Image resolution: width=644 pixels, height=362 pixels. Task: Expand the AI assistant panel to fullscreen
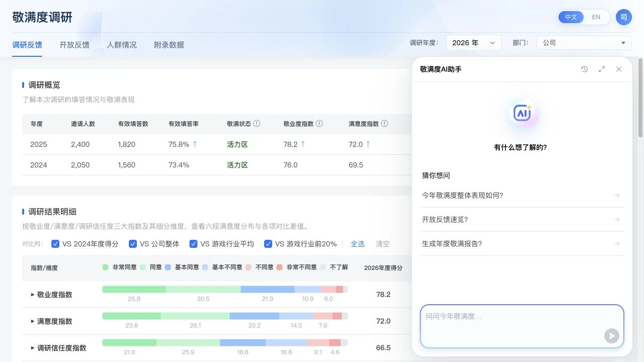[x=602, y=69]
